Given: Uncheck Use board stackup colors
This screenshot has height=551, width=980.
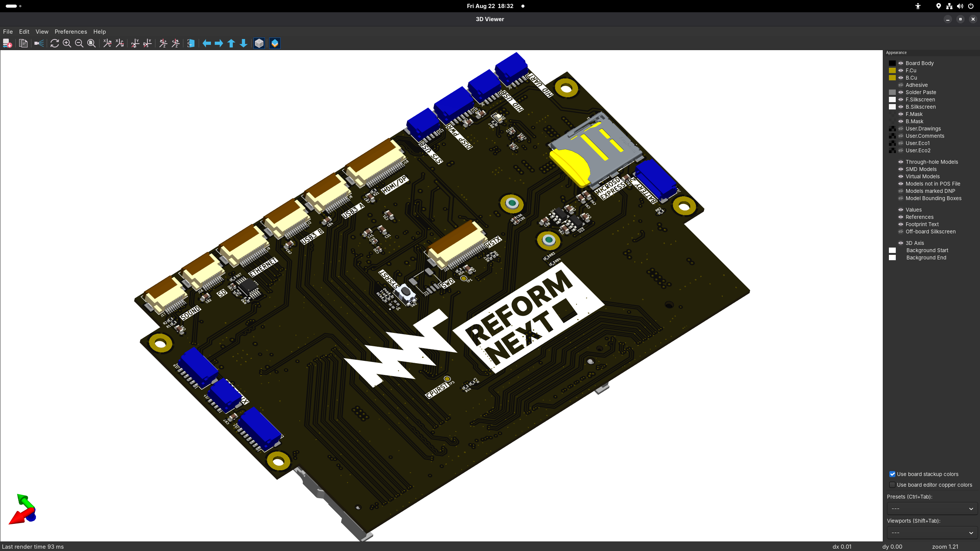Looking at the screenshot, I should pos(892,474).
